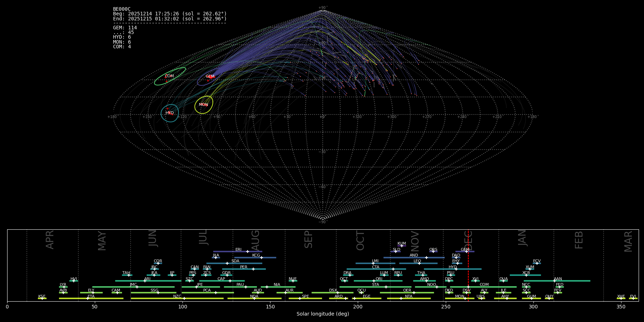
Task: Click the ORI shower bar in timeline
Action: 378,281
